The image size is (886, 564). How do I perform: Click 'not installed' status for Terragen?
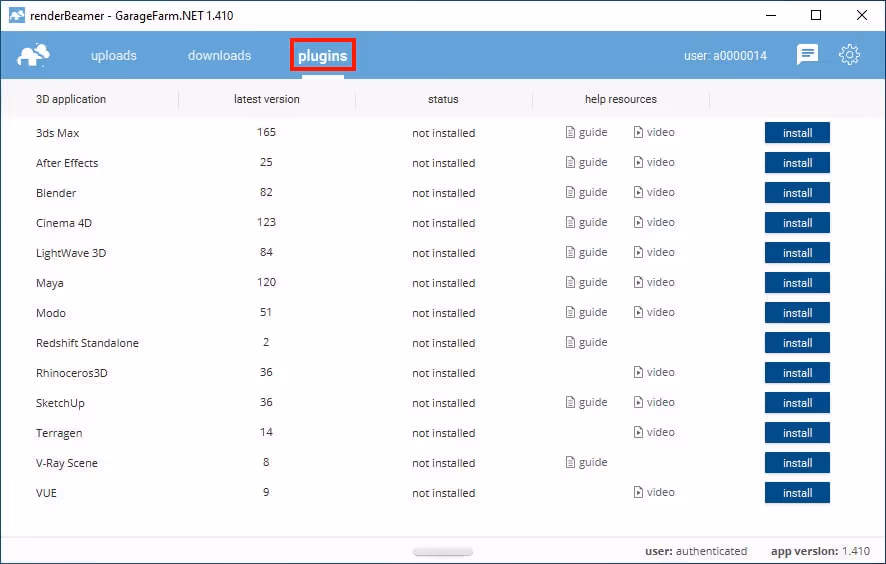[444, 433]
